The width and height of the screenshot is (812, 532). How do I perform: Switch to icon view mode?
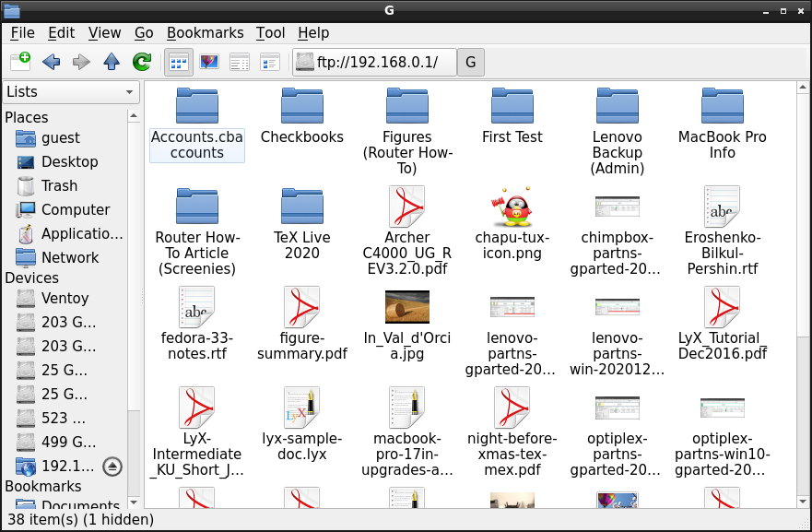[179, 63]
